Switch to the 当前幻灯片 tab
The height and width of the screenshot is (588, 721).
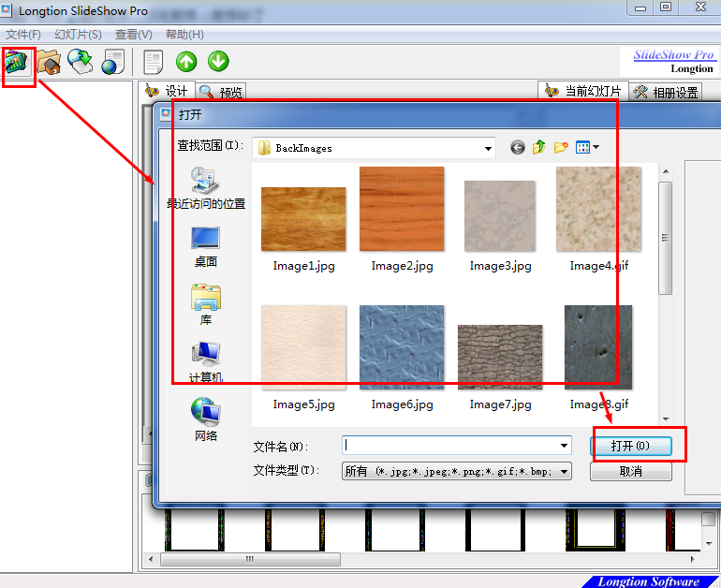tap(583, 91)
